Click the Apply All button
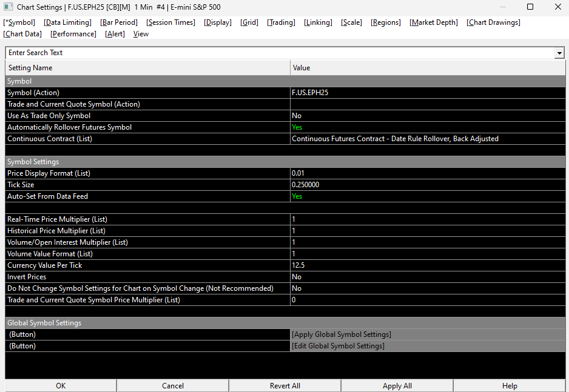 (x=397, y=386)
